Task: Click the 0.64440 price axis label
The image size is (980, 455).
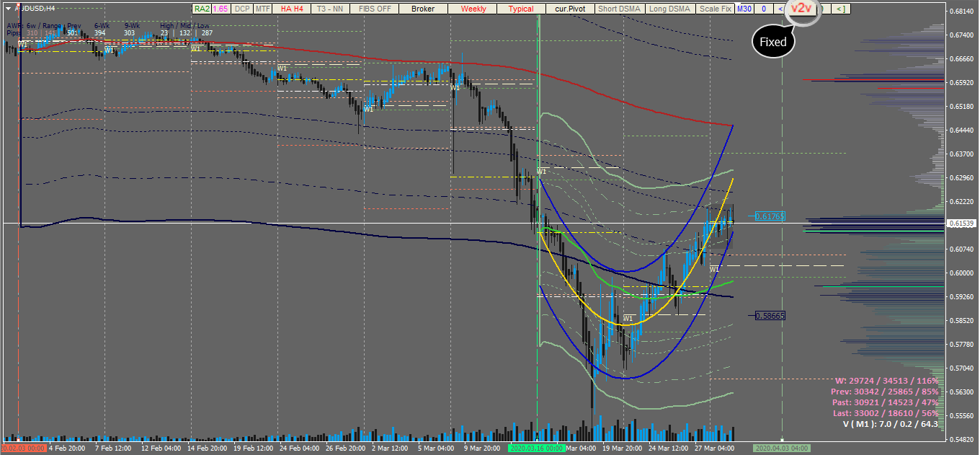Action: (x=963, y=130)
